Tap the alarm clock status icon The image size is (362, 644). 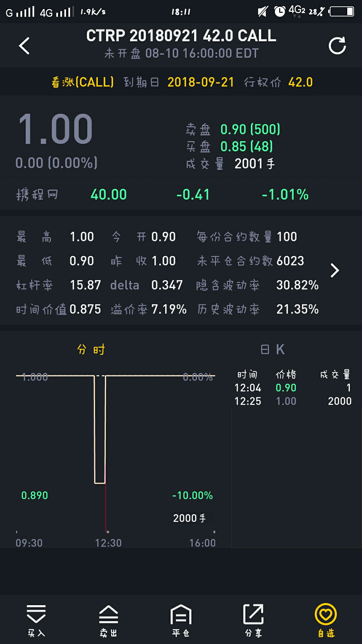coord(280,12)
